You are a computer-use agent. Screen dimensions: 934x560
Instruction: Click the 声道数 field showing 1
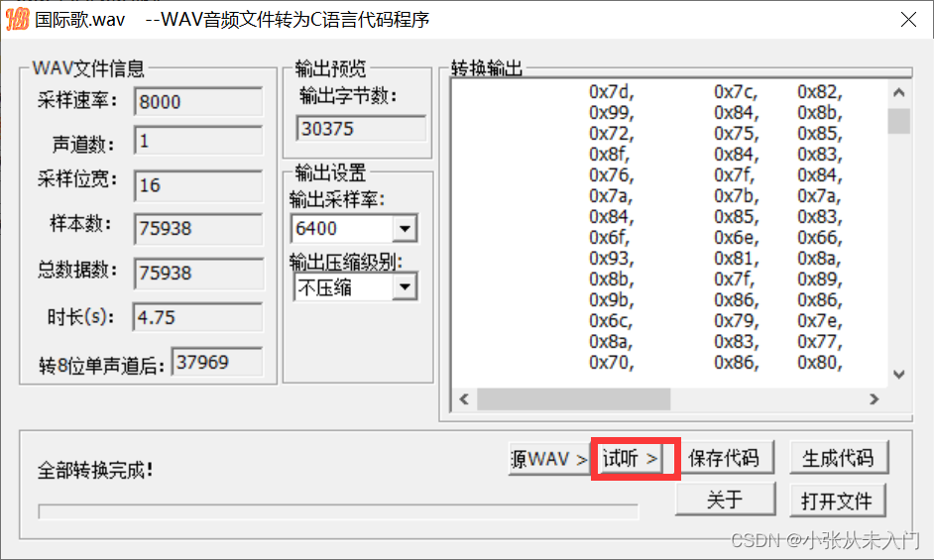198,141
